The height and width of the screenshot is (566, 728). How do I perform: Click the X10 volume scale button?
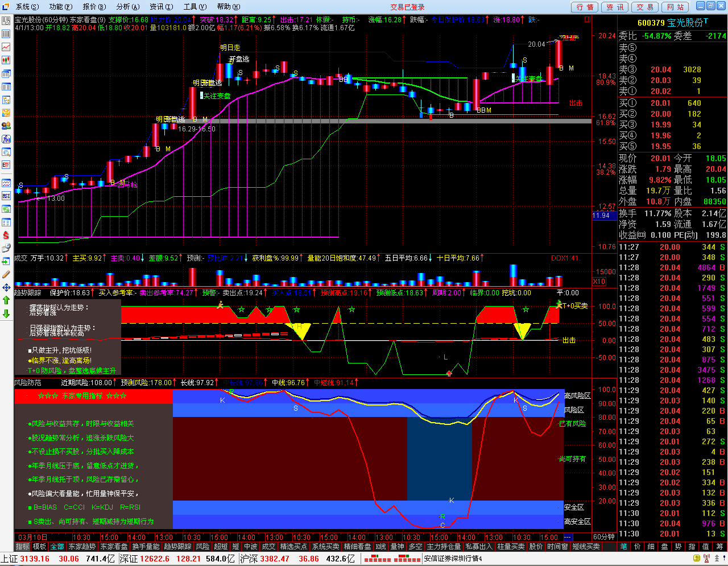599,282
